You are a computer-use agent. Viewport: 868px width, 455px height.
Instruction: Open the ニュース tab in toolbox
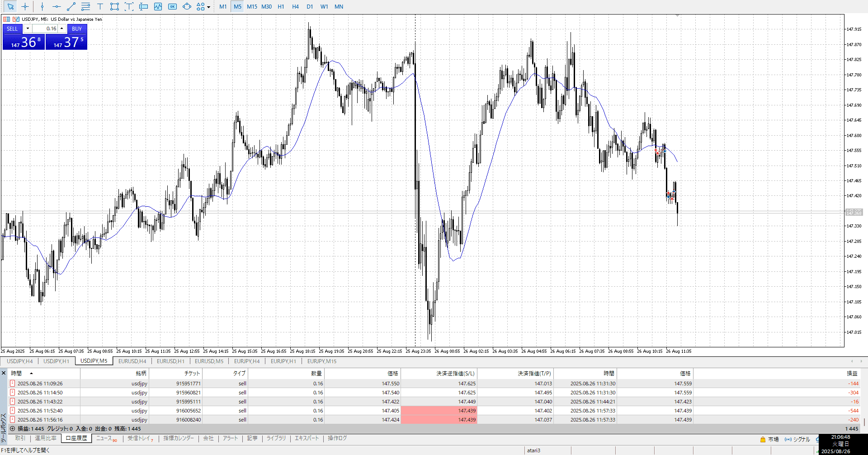[104, 438]
